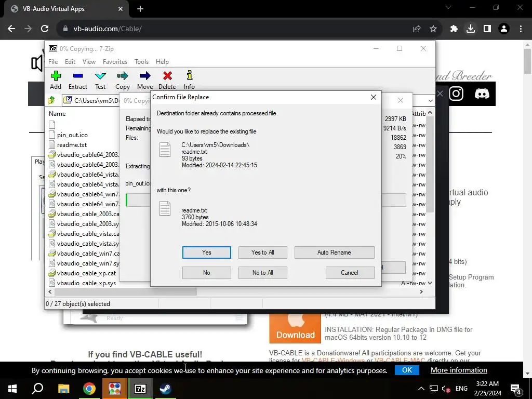Screen dimensions: 532x399
Task: Open the More information cookie link
Action: point(459,370)
